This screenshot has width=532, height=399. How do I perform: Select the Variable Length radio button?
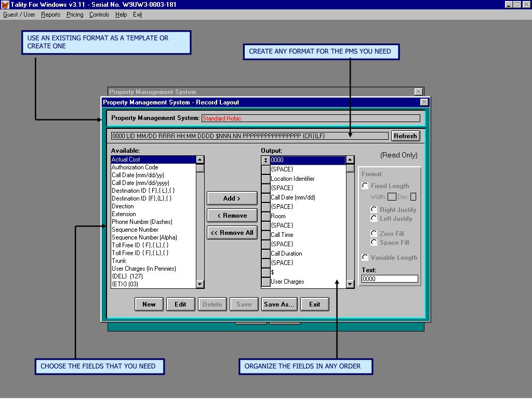[365, 258]
